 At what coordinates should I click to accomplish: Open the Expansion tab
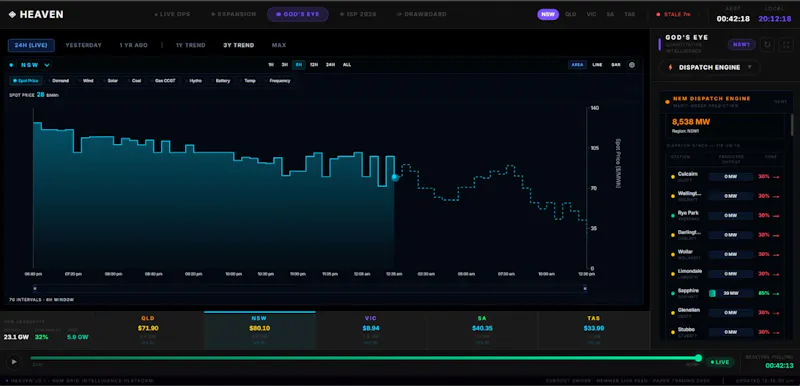point(234,14)
